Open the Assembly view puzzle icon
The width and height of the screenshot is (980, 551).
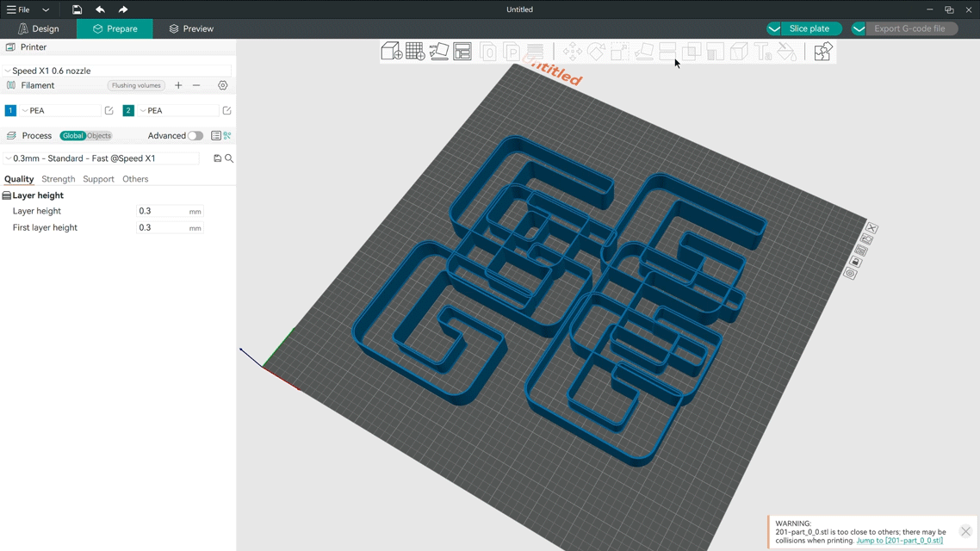pos(822,52)
